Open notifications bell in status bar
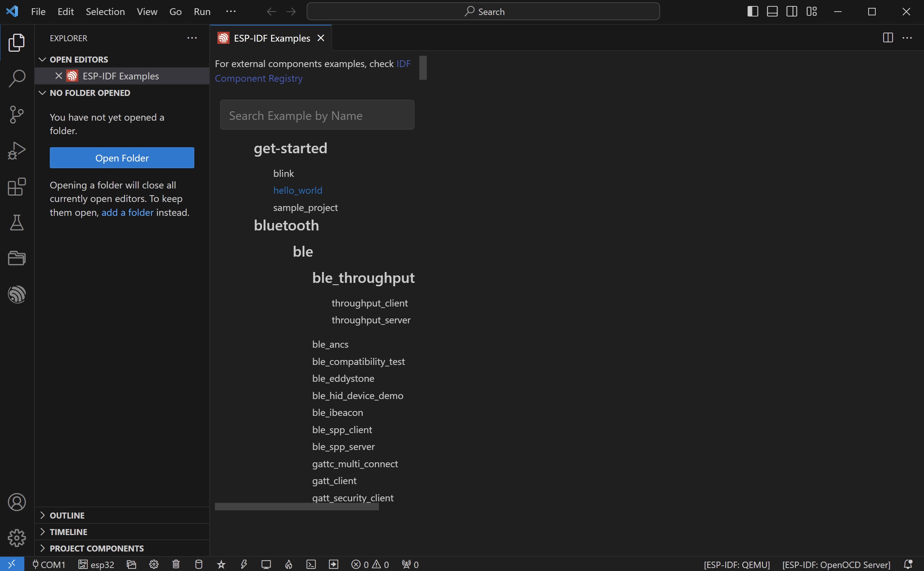This screenshot has height=571, width=924. pos(908,564)
